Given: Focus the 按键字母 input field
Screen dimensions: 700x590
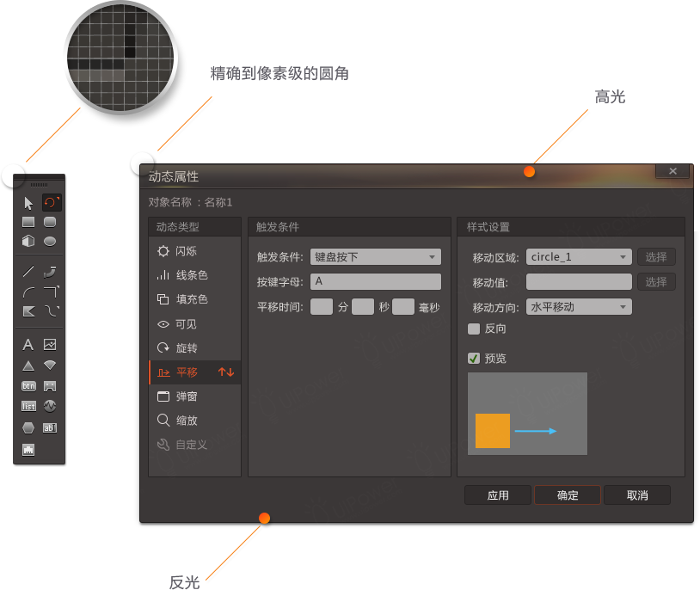Looking at the screenshot, I should [376, 281].
